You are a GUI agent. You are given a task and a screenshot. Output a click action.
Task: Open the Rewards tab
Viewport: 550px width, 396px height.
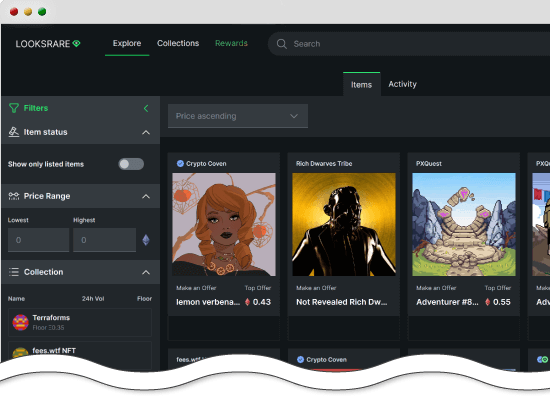point(231,43)
